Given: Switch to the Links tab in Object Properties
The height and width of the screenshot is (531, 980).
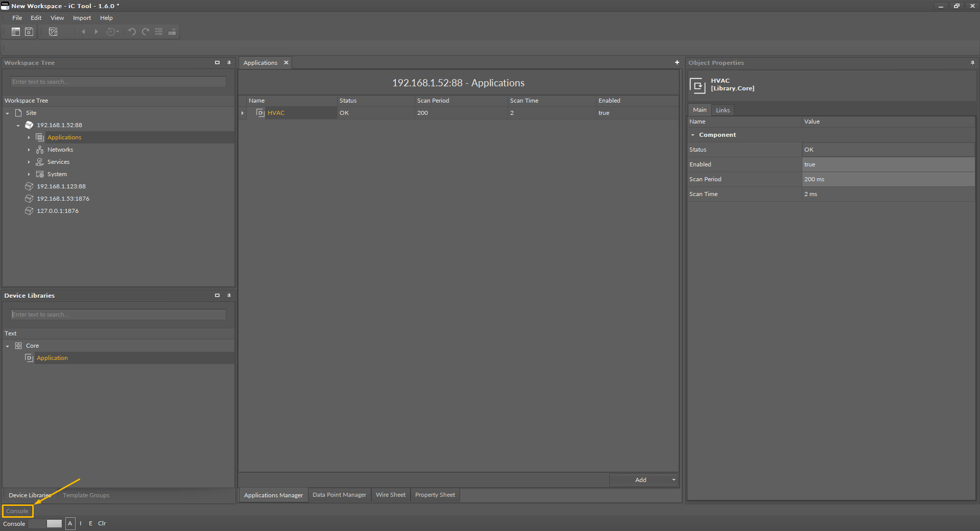Looking at the screenshot, I should point(723,110).
